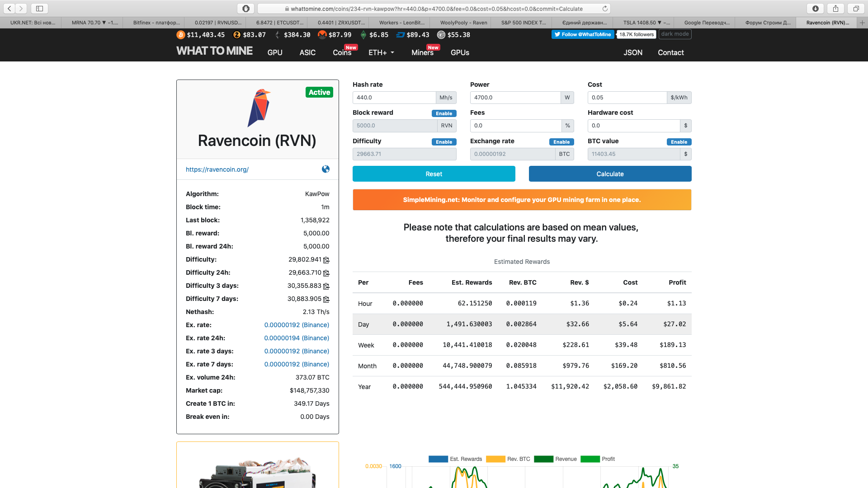Enable custom BTC value
Viewport: 868px width, 488px height.
[x=679, y=142]
